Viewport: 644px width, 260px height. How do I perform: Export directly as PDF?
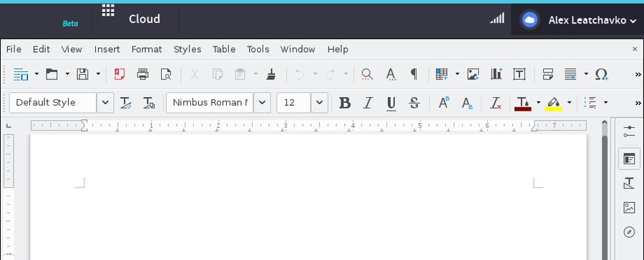[x=119, y=74]
